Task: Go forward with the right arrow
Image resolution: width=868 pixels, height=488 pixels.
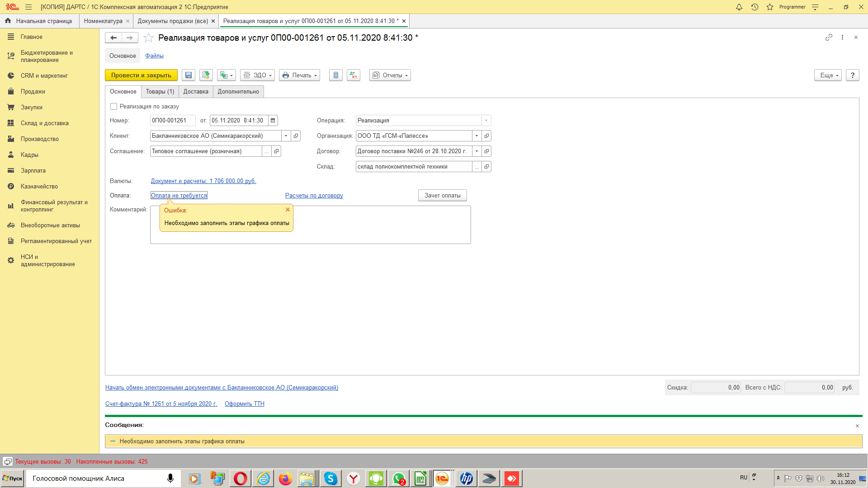Action: 130,38
